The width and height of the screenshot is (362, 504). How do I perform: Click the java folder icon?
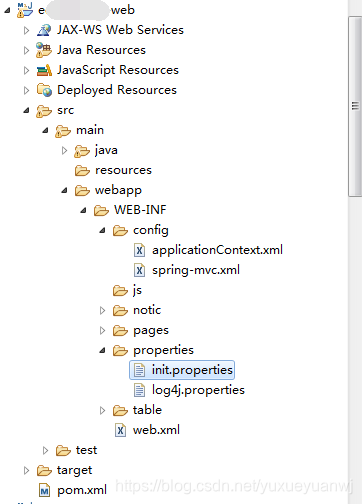[82, 151]
